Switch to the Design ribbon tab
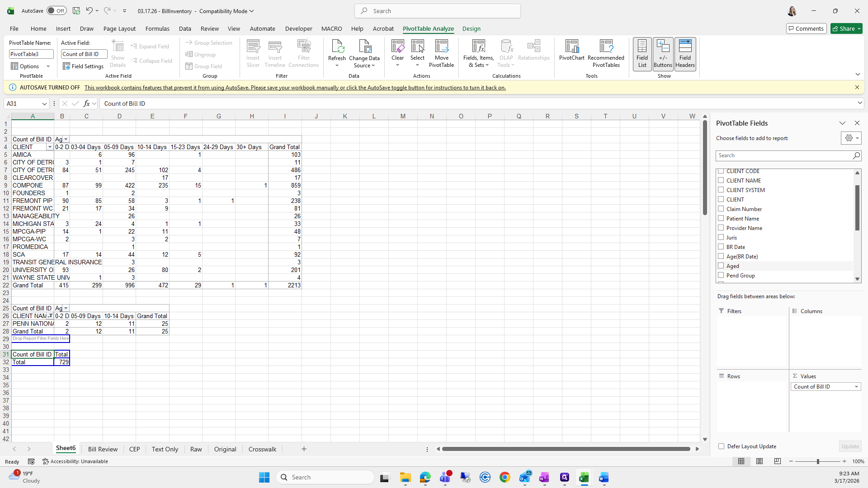The image size is (868, 488). (x=471, y=28)
